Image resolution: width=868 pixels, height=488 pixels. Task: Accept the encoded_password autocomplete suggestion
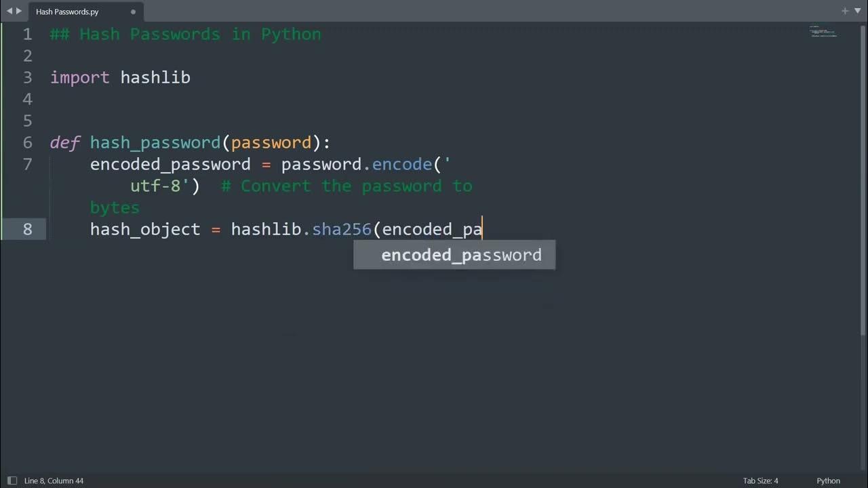coord(461,255)
